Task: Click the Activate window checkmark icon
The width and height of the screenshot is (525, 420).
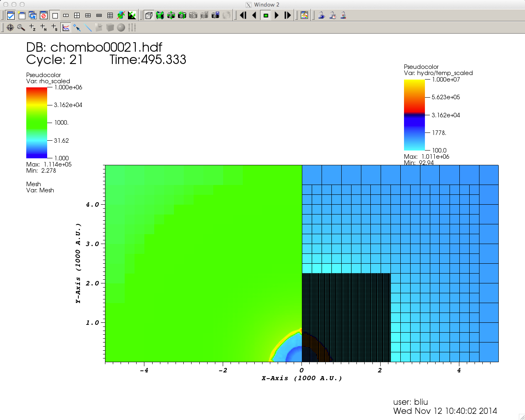Action: [x=11, y=16]
